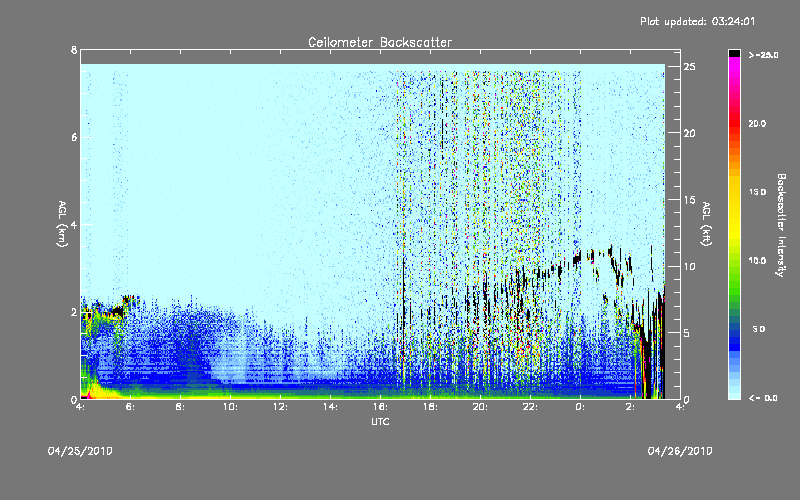800x500 pixels.
Task: Select the 8: hour tick on the UTC axis
Action: coord(181,407)
